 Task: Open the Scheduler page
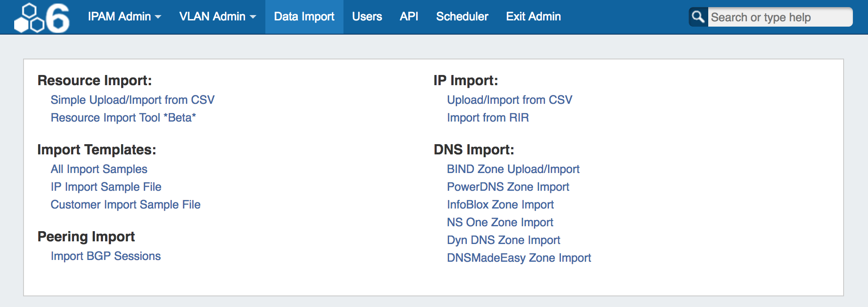pyautogui.click(x=462, y=17)
